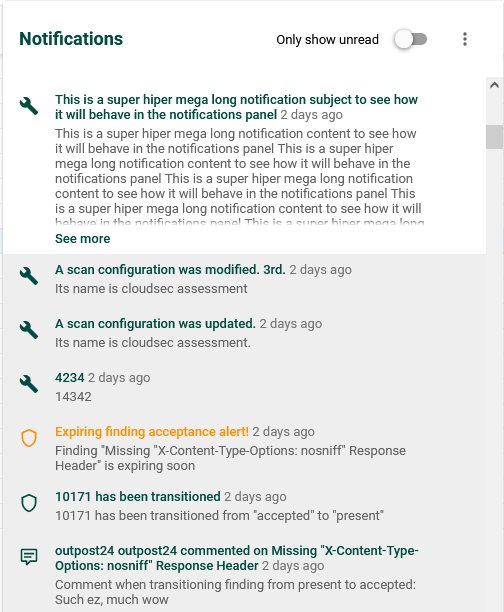Click the wrench icon beside scan configuration modified

click(x=29, y=276)
